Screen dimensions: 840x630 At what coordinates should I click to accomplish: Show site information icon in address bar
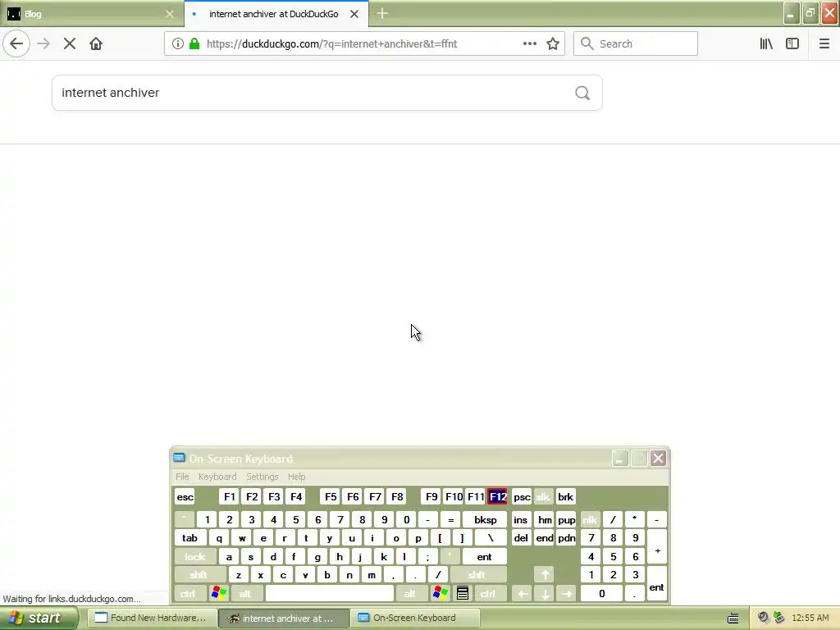click(178, 44)
